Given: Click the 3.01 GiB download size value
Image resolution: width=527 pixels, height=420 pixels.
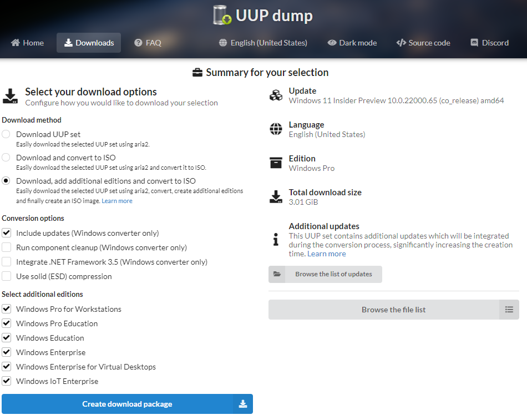Looking at the screenshot, I should click(303, 202).
